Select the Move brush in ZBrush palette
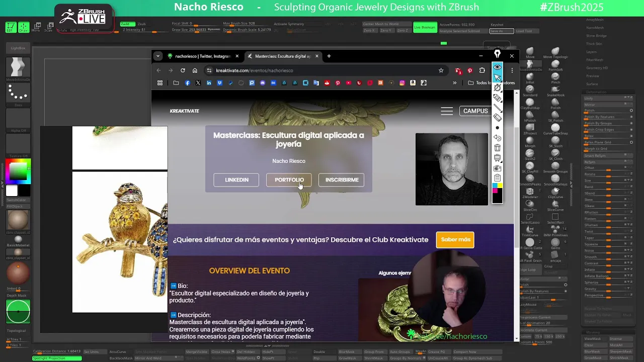Image resolution: width=644 pixels, height=362 pixels. click(530, 52)
